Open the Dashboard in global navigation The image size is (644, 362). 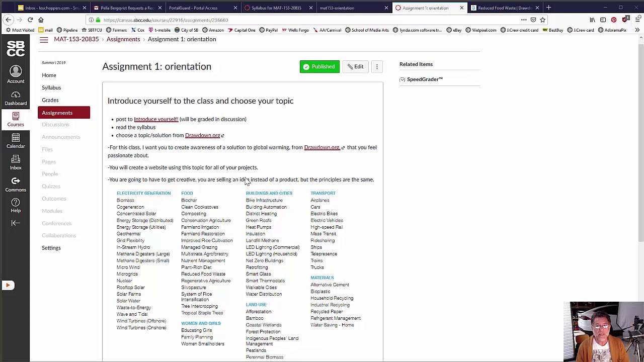[x=16, y=99]
